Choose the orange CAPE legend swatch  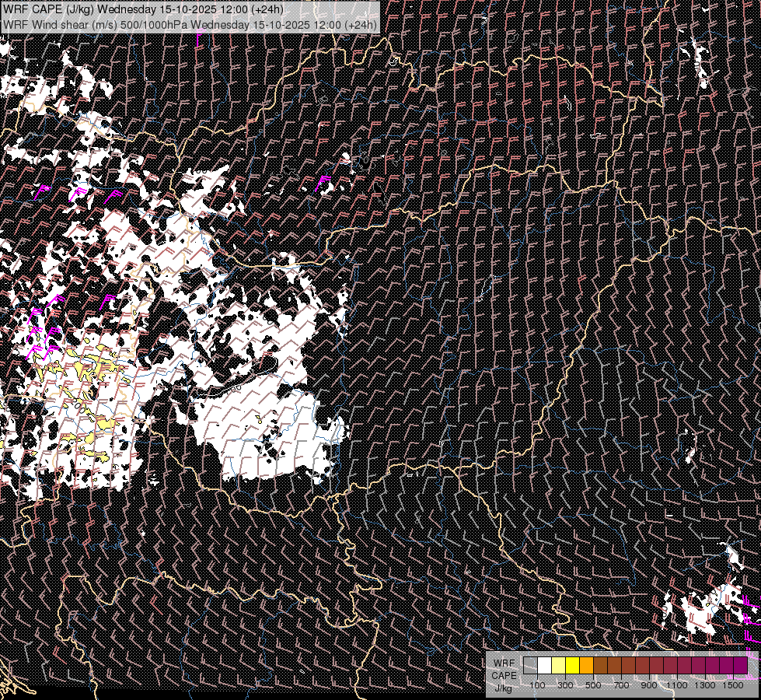tap(586, 666)
